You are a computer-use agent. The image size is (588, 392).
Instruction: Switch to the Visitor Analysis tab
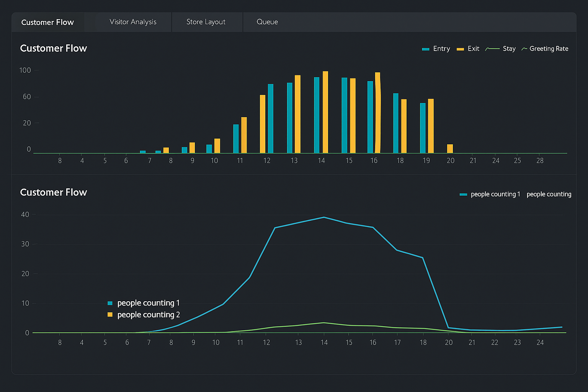pyautogui.click(x=133, y=22)
